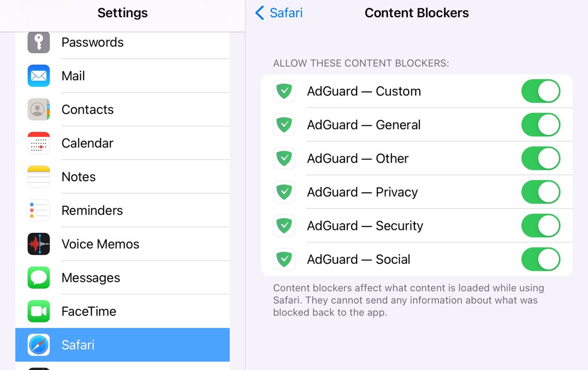Tap the yellow Notes icon
The height and width of the screenshot is (370, 588).
point(39,177)
